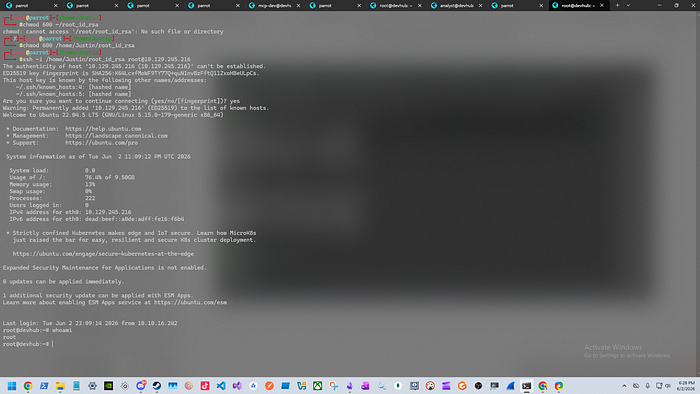
Task: Select the active Windows Terminal taskbar icon
Action: click(526, 386)
